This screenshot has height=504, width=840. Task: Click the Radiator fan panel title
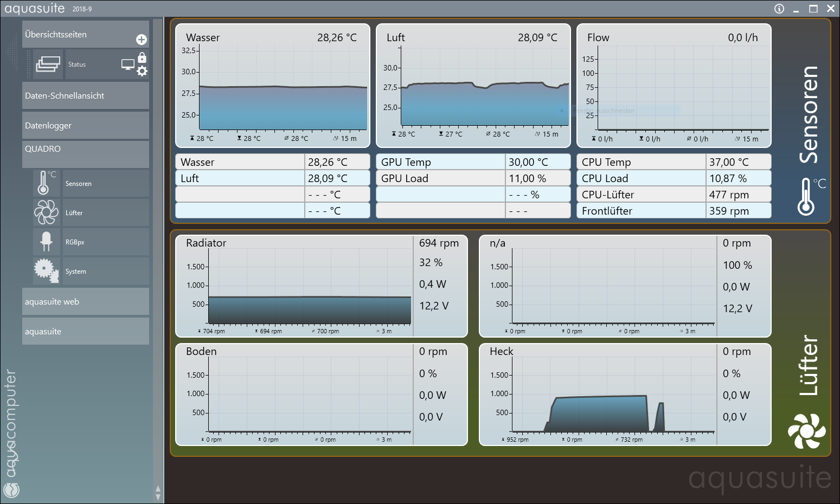pos(206,243)
